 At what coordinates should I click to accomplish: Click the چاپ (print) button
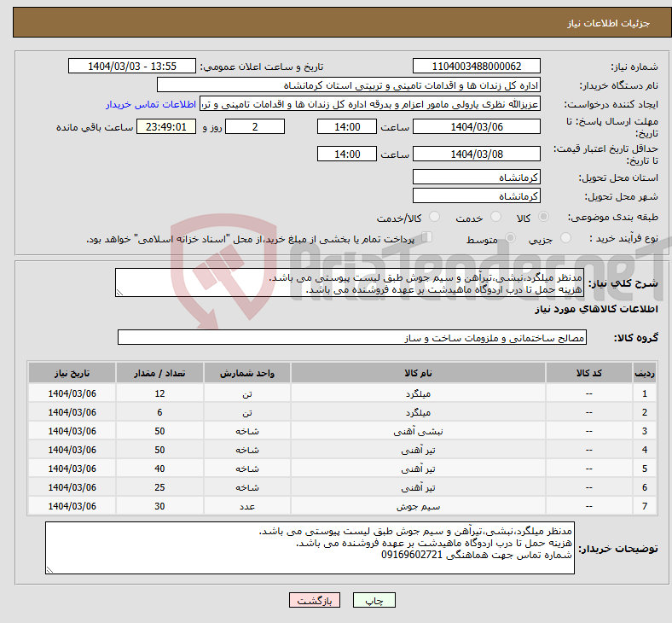click(x=374, y=600)
